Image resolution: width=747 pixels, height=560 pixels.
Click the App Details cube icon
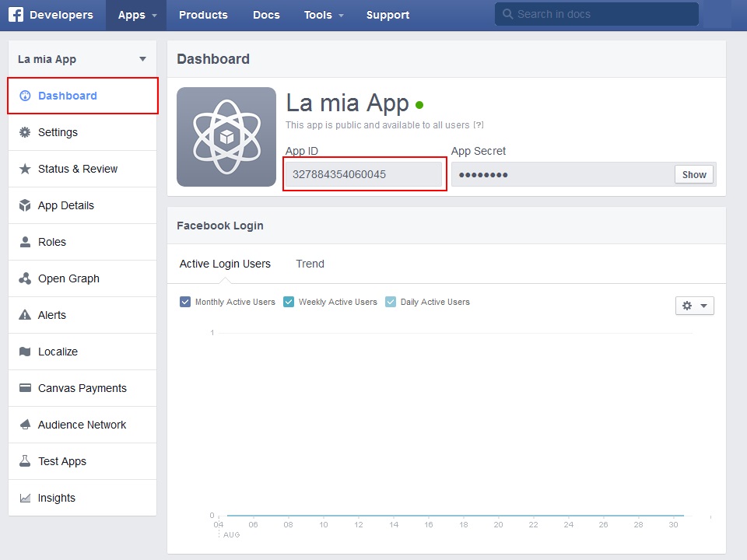[x=24, y=205]
